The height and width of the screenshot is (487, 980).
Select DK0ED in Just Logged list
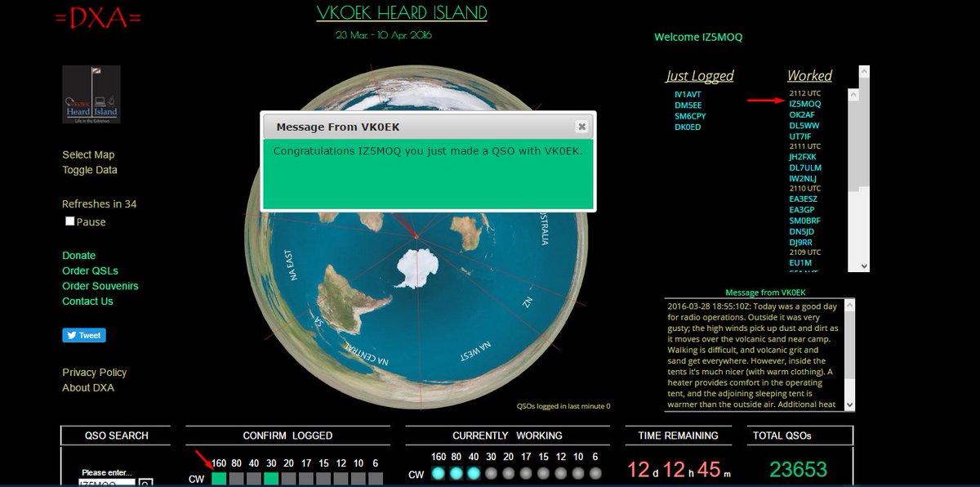(x=688, y=127)
